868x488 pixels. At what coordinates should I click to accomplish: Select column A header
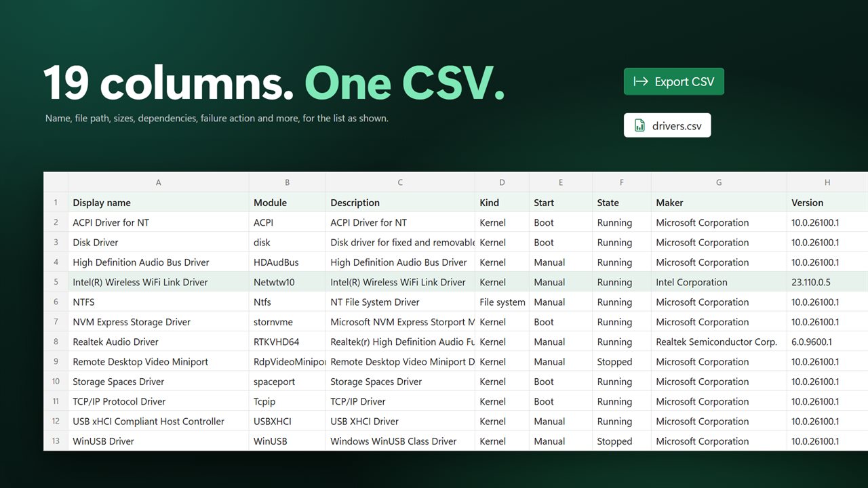[x=159, y=182]
